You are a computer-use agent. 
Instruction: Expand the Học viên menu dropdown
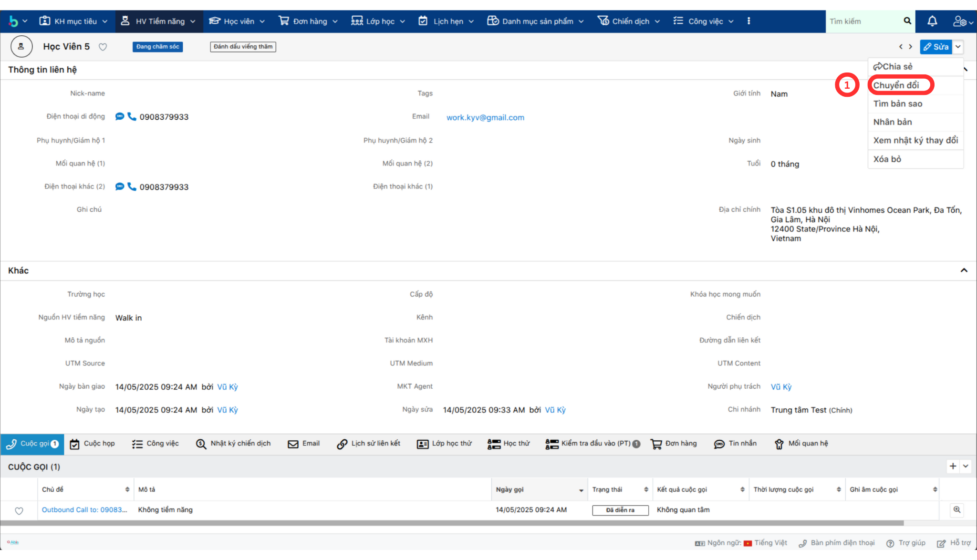tap(262, 21)
